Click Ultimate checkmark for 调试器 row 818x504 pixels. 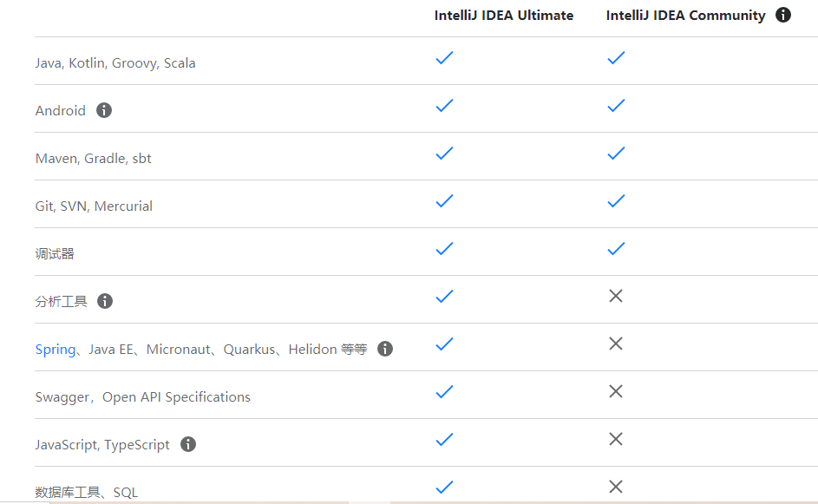444,249
